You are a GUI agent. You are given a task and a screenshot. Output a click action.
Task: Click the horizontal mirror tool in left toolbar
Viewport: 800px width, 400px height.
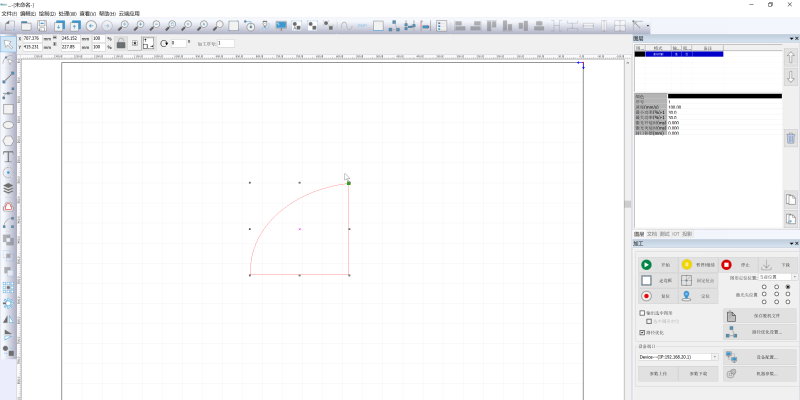pyautogui.click(x=8, y=319)
